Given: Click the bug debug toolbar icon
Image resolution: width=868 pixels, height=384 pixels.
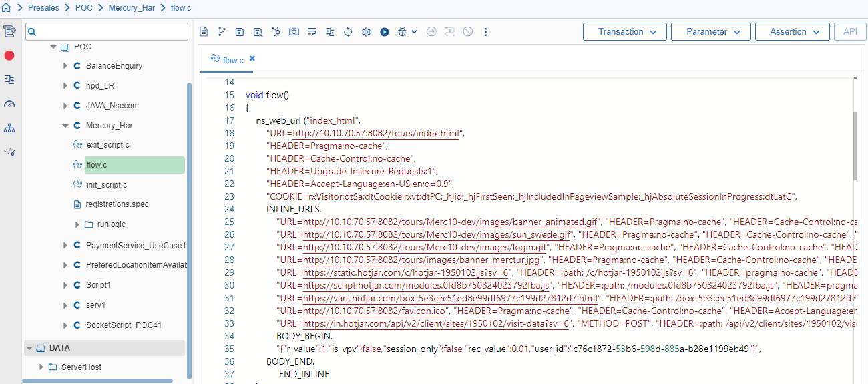Looking at the screenshot, I should pos(403,31).
